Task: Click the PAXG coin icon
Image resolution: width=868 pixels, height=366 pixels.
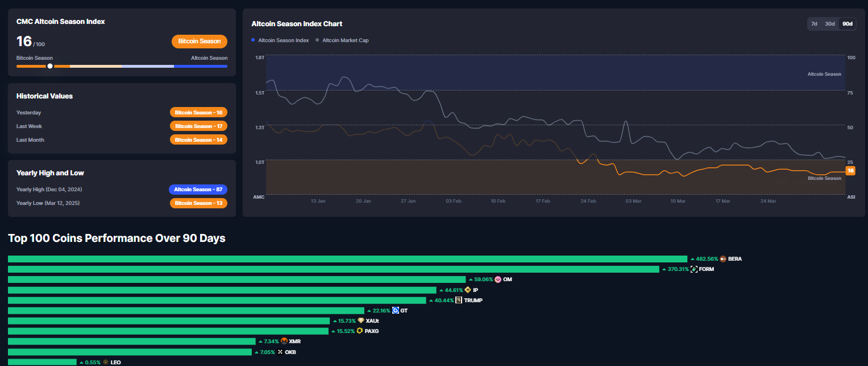Action: (x=360, y=331)
